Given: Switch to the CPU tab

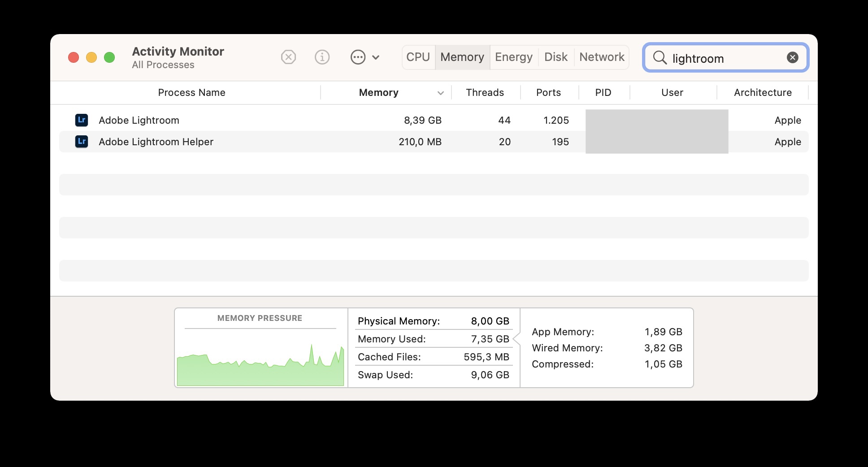Looking at the screenshot, I should click(x=418, y=57).
